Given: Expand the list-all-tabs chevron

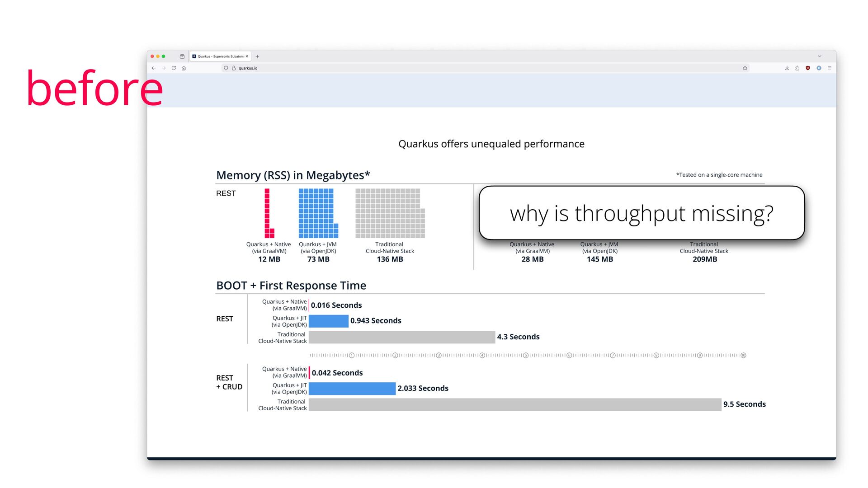Looking at the screenshot, I should coord(819,56).
